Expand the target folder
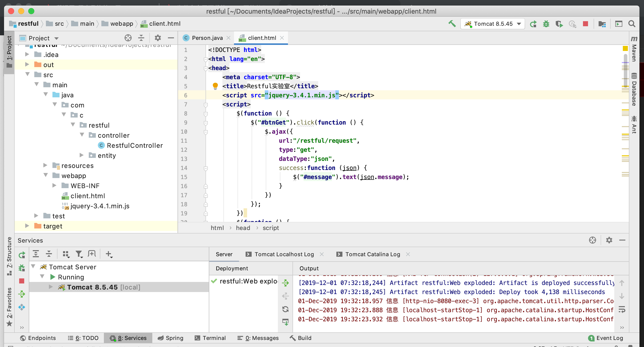 pyautogui.click(x=27, y=226)
